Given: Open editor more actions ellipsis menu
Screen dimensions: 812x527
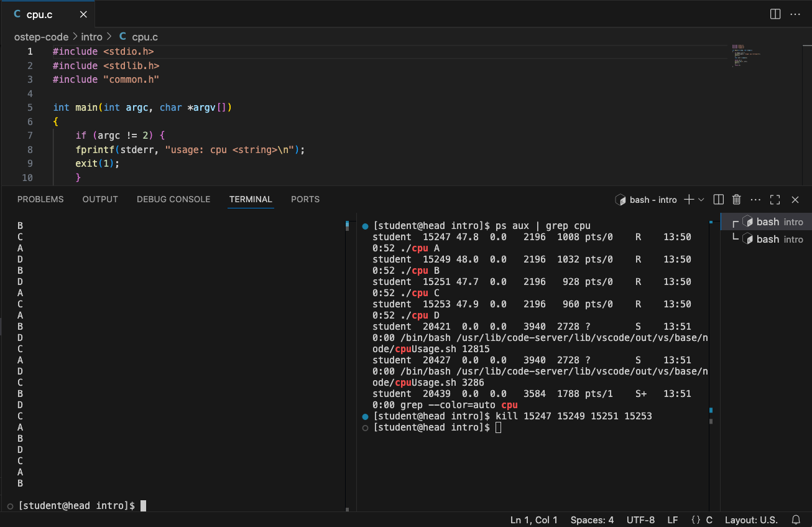Looking at the screenshot, I should pyautogui.click(x=795, y=14).
